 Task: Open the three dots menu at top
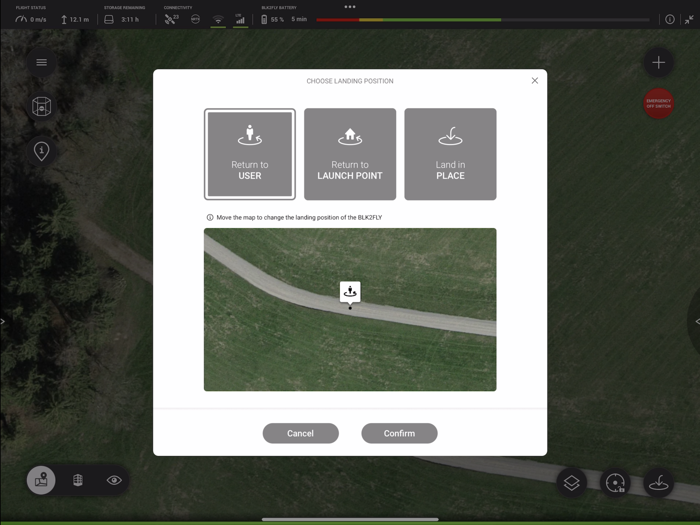(x=350, y=7)
